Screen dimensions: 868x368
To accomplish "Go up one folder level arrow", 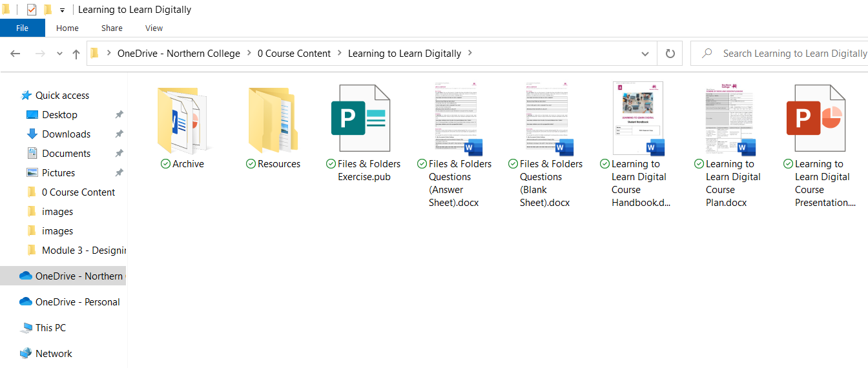I will pos(76,54).
